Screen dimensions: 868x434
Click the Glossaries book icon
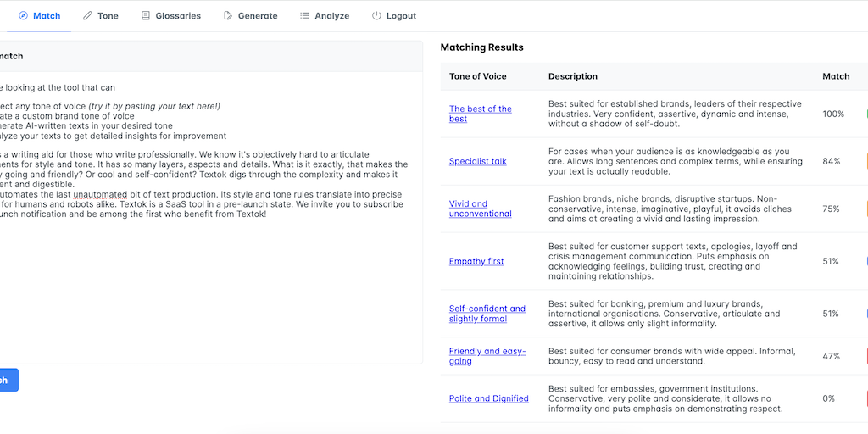146,16
